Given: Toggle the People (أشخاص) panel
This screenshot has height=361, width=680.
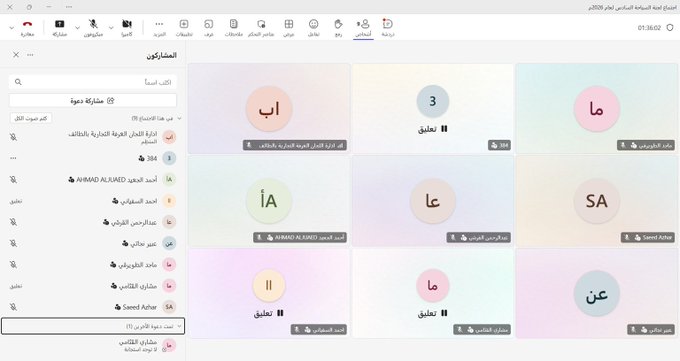Looking at the screenshot, I should [363, 27].
